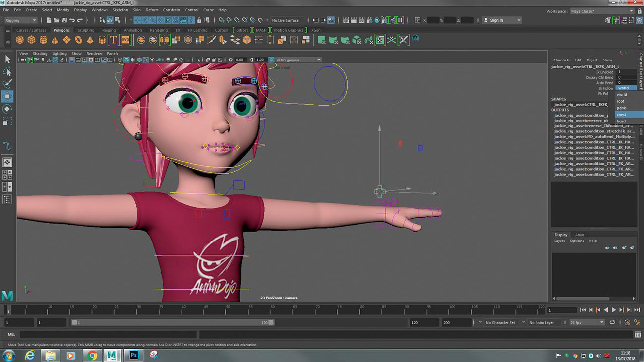This screenshot has width=644, height=362.
Task: Create a polygon sphere from the shelf
Action: coord(20,40)
